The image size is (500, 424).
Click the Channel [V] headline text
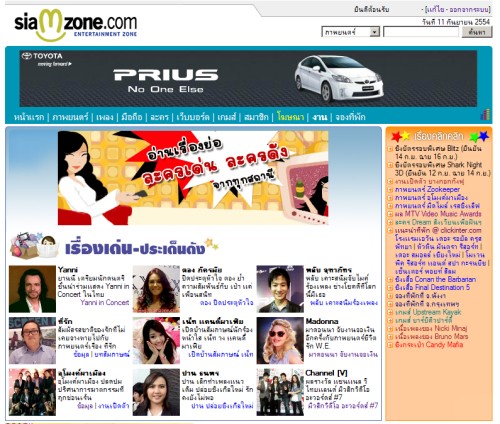coord(327,373)
